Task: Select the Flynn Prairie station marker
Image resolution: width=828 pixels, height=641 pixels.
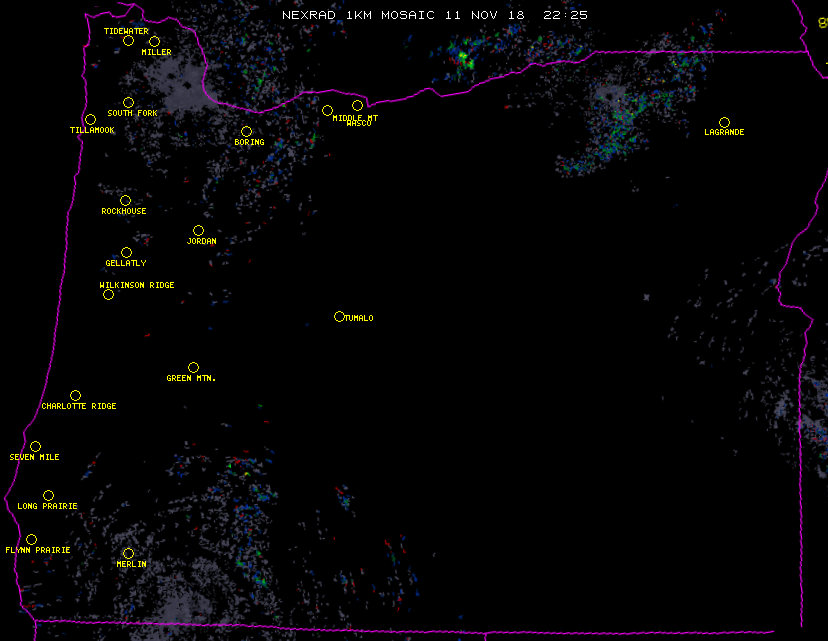Action: (31, 539)
